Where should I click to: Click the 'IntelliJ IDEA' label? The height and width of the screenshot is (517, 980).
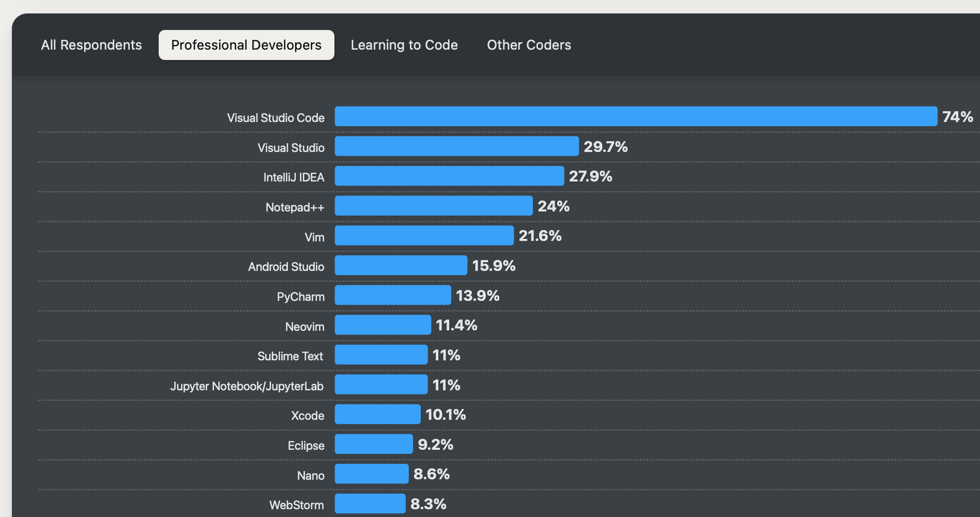[294, 177]
